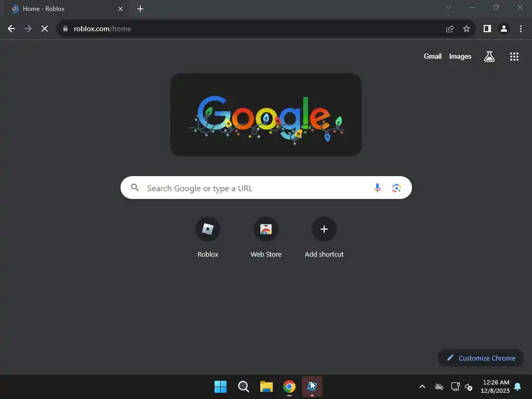Search by image with Google Lens icon
Screen dimensions: 532x399
(x=396, y=188)
